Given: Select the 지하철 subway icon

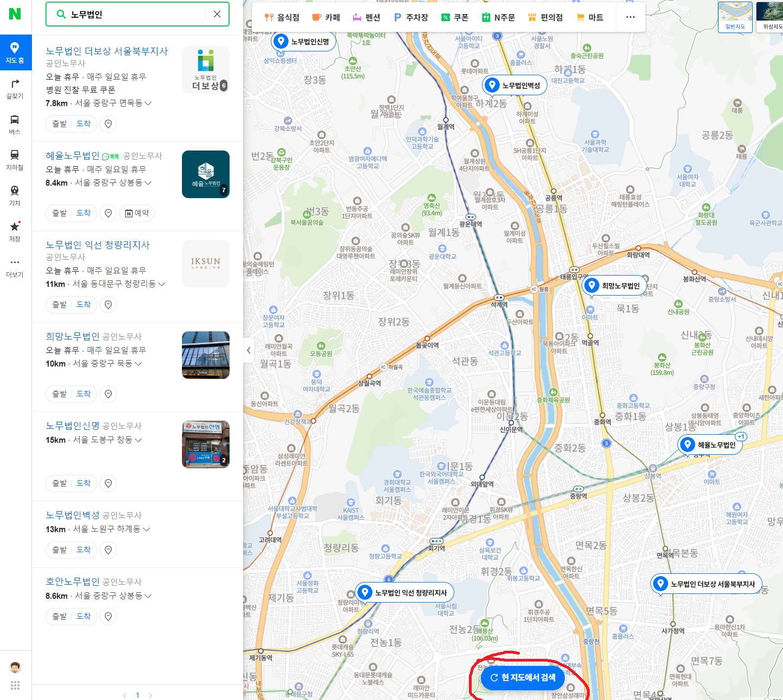Looking at the screenshot, I should [15, 160].
